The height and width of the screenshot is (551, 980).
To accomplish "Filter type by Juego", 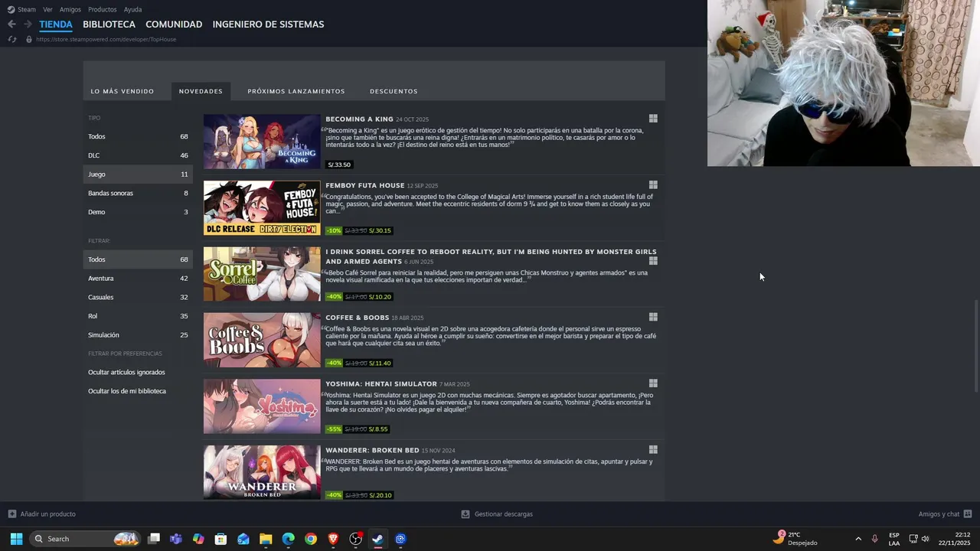I will point(138,174).
